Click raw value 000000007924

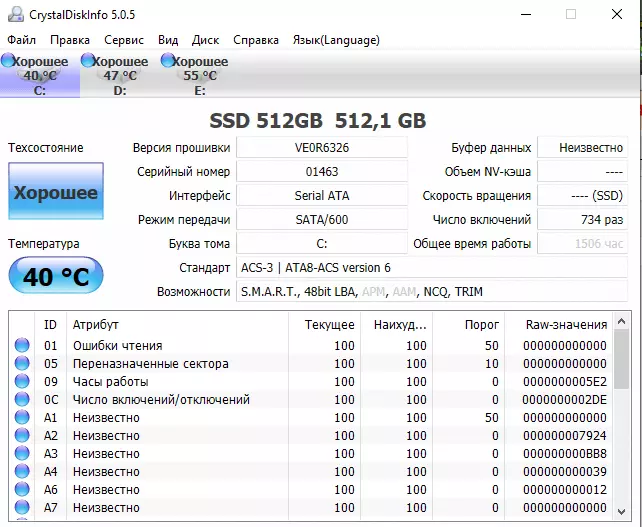tap(565, 436)
